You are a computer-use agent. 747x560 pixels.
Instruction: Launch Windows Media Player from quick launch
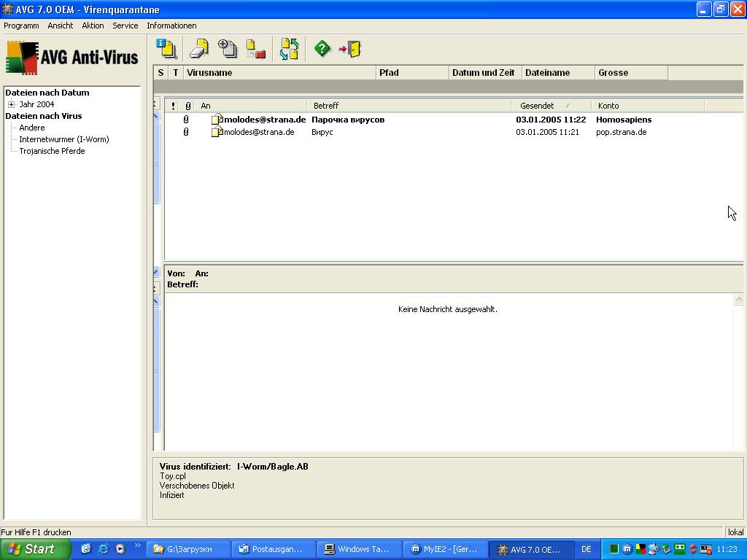120,549
